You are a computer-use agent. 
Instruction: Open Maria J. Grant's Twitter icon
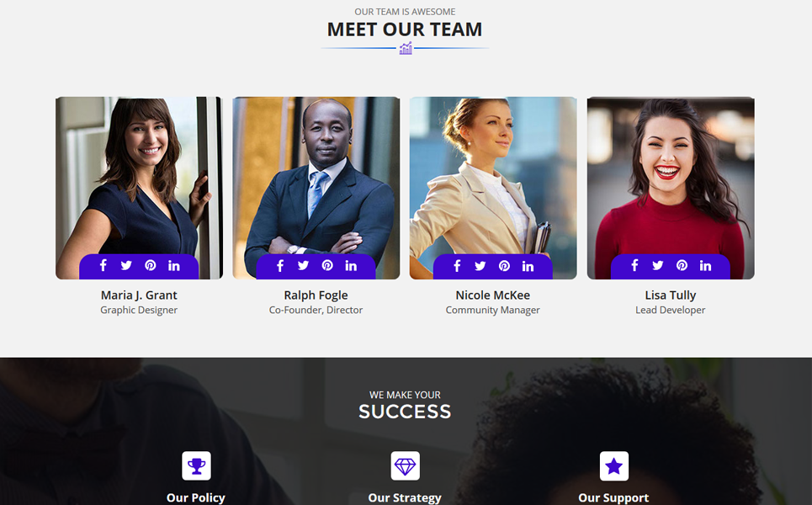(x=126, y=266)
